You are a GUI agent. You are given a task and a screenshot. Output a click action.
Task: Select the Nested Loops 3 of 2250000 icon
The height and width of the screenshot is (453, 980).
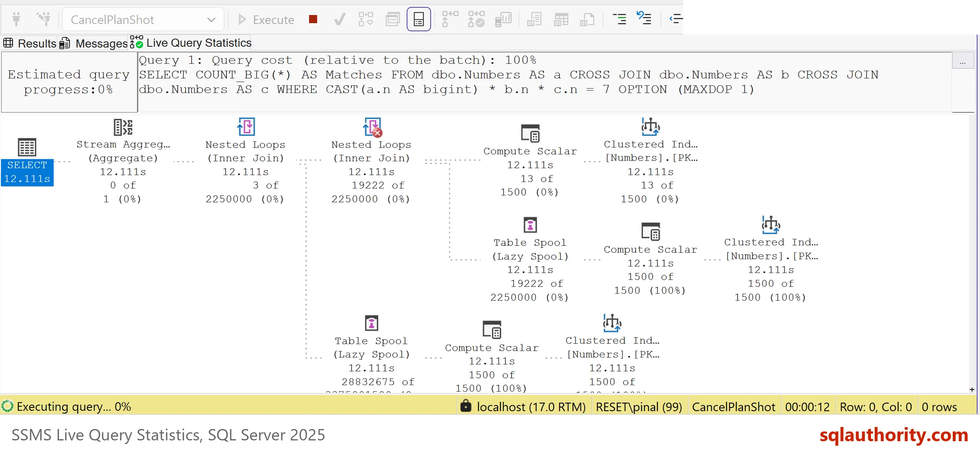[246, 127]
